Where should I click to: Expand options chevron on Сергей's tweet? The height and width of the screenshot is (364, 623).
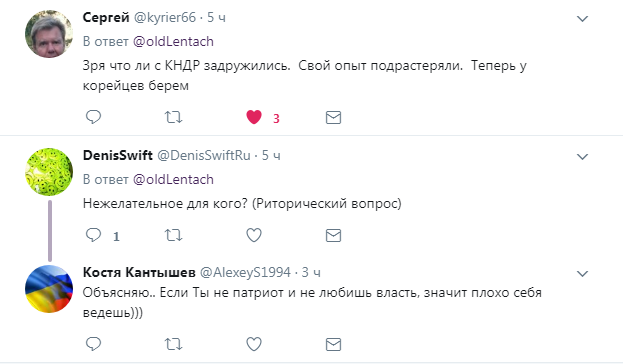click(x=582, y=19)
